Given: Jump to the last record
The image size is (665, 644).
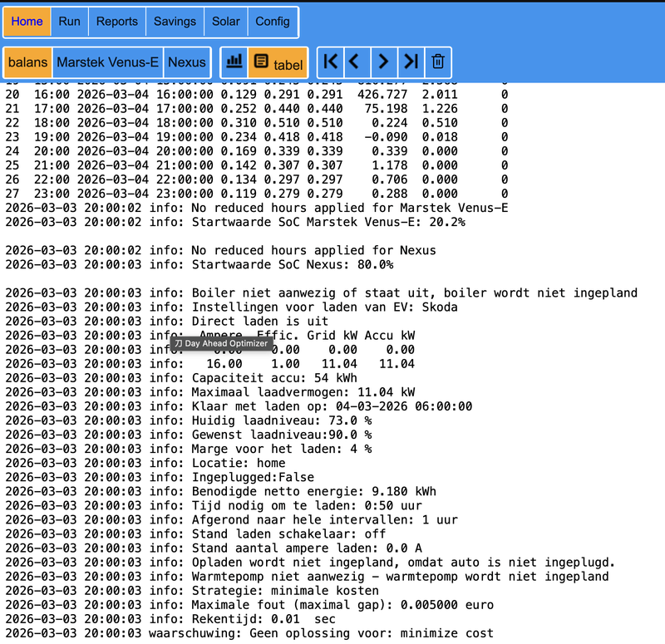Looking at the screenshot, I should click(x=410, y=61).
